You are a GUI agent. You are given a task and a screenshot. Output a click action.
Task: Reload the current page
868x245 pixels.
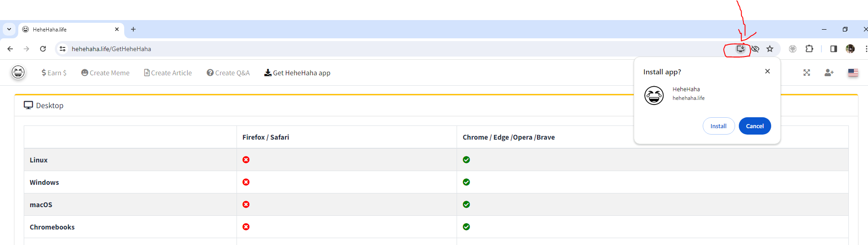point(43,49)
